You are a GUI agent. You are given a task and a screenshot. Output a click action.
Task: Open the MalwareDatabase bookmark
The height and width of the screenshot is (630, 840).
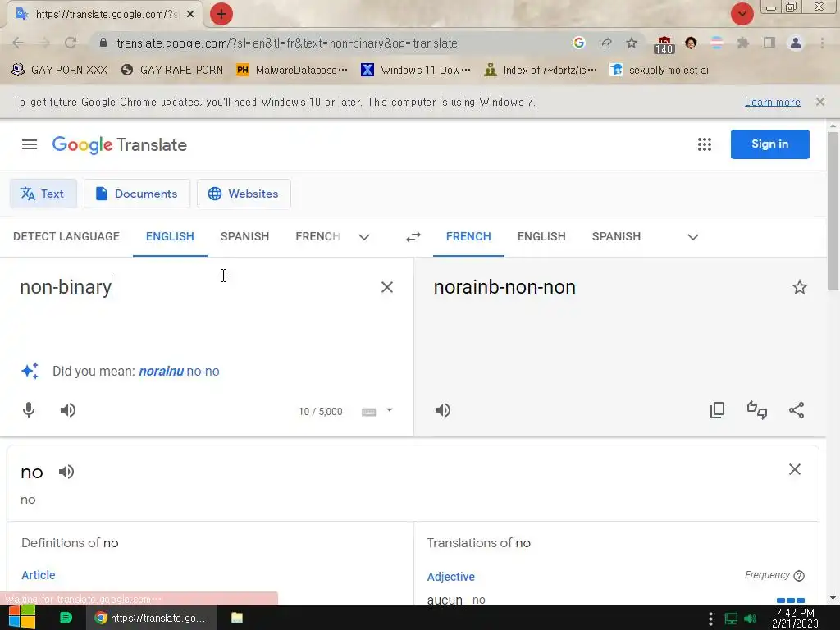tap(293, 70)
